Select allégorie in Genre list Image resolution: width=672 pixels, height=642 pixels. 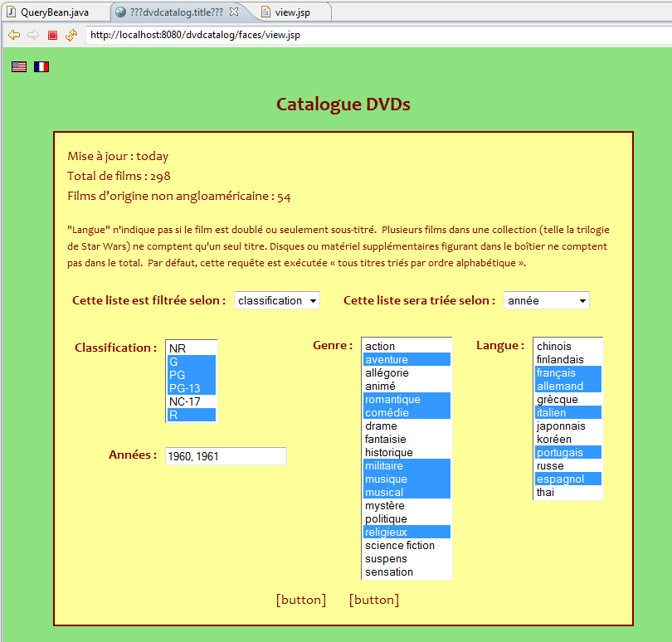click(407, 372)
